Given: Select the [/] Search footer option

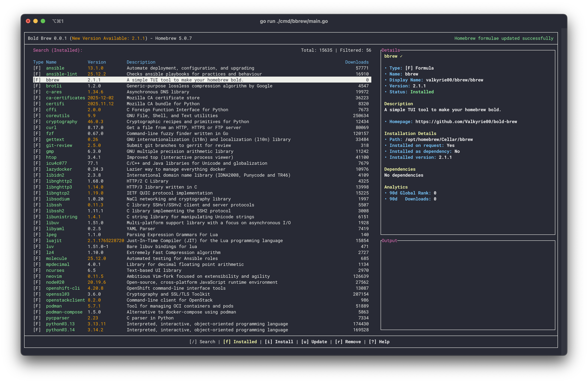Looking at the screenshot, I should [x=202, y=342].
